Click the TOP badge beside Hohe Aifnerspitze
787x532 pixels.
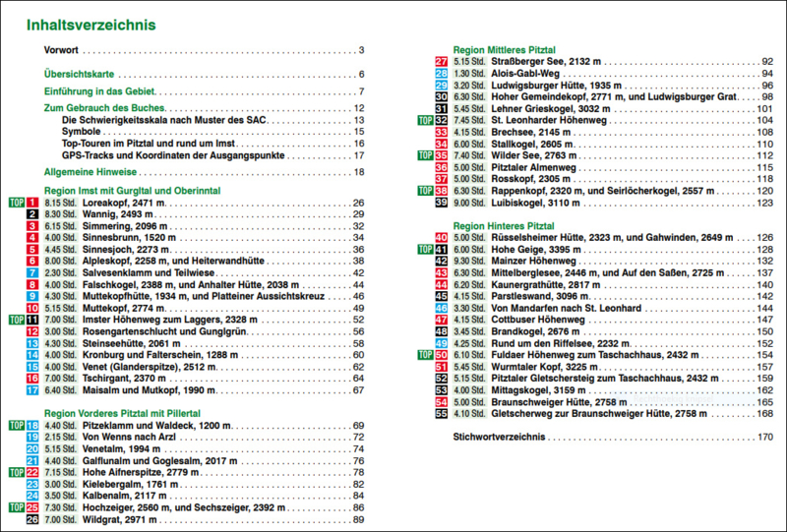point(17,472)
